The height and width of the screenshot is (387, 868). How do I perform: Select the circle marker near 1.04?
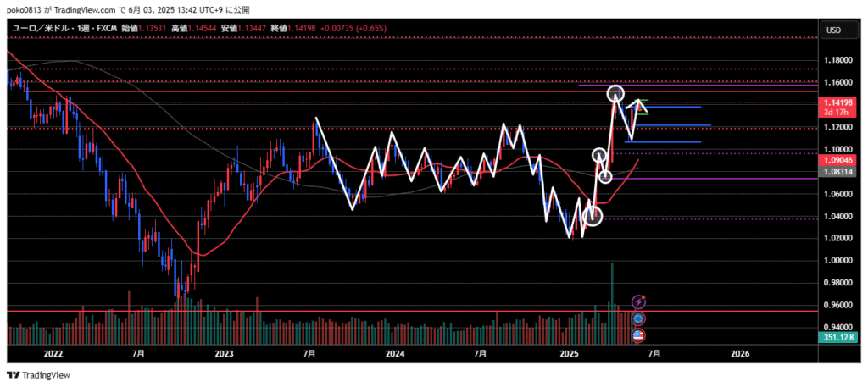pyautogui.click(x=593, y=218)
